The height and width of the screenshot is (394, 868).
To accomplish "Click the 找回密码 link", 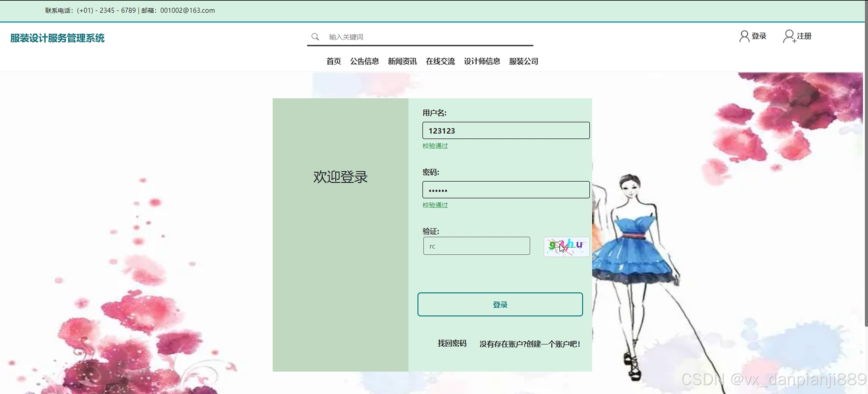I will 452,343.
